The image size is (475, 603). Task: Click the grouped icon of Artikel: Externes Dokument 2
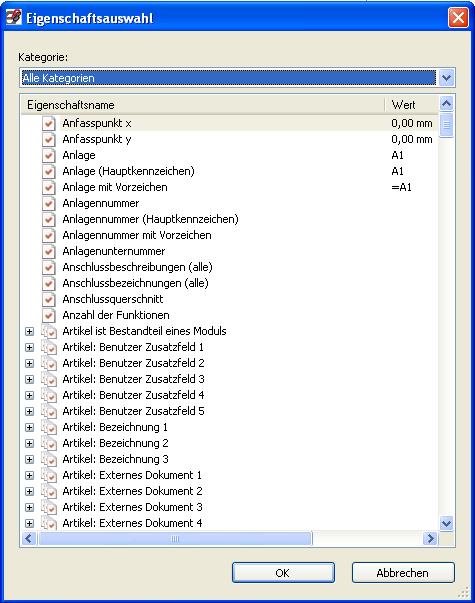click(49, 491)
